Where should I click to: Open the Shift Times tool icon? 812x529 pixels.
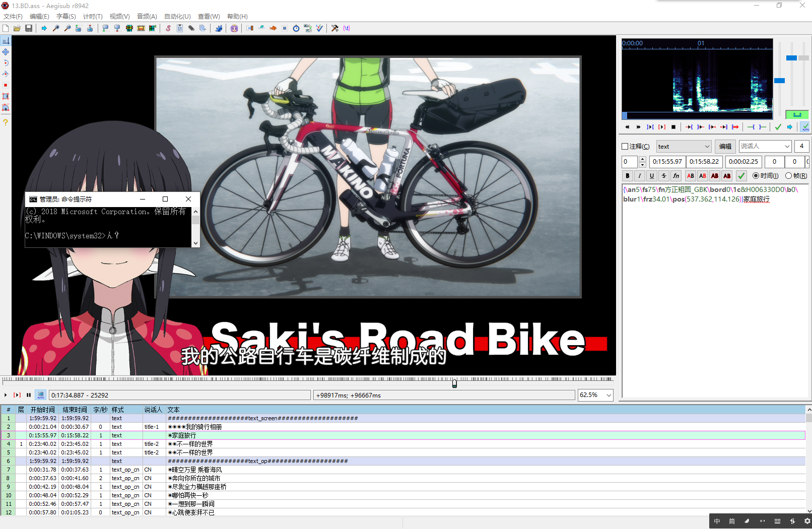tap(250, 28)
